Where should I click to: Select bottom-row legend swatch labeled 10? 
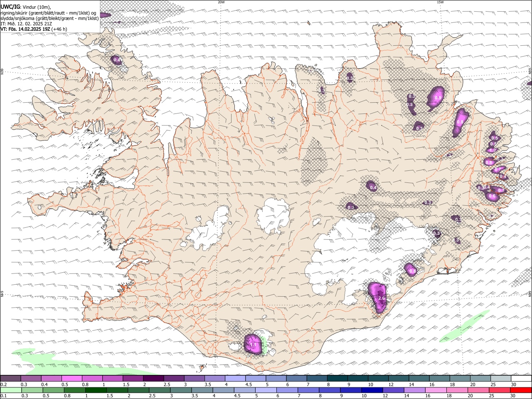click(372, 390)
